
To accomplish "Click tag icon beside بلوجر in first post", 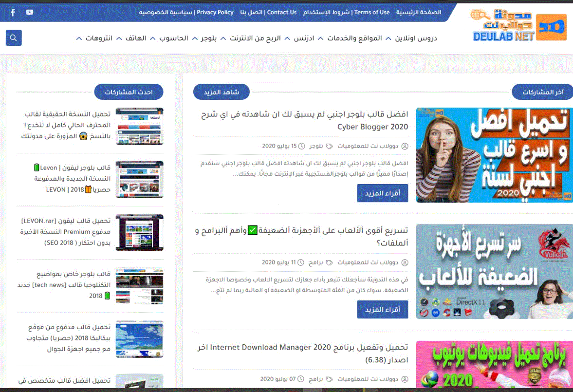I will (x=329, y=146).
